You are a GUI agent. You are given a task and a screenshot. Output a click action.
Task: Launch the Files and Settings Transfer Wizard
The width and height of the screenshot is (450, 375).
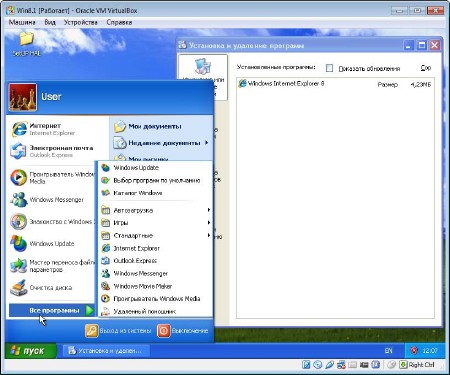[52, 266]
